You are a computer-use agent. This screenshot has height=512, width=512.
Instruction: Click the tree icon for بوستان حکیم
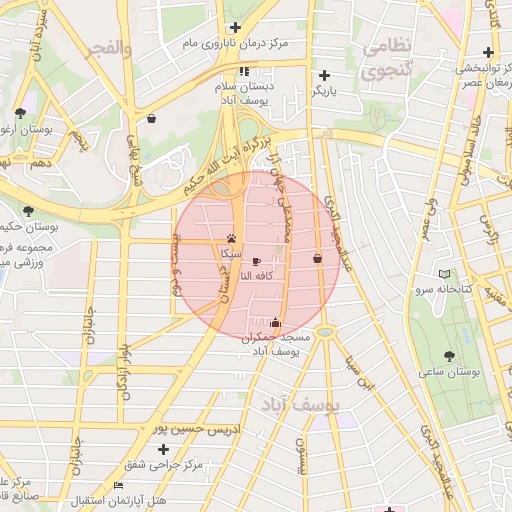29,211
